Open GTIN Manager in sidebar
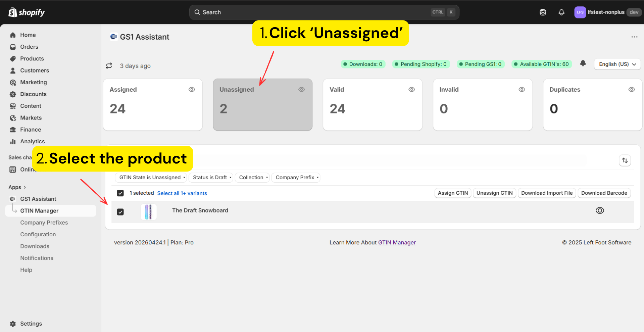This screenshot has height=332, width=644. pos(51,211)
